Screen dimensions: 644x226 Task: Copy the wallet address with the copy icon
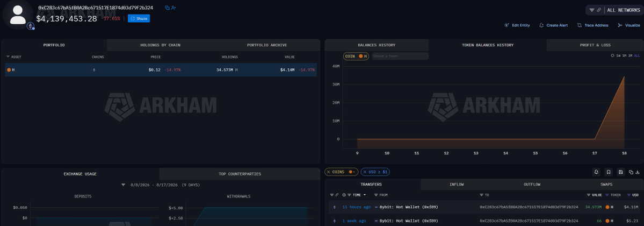pos(167,8)
